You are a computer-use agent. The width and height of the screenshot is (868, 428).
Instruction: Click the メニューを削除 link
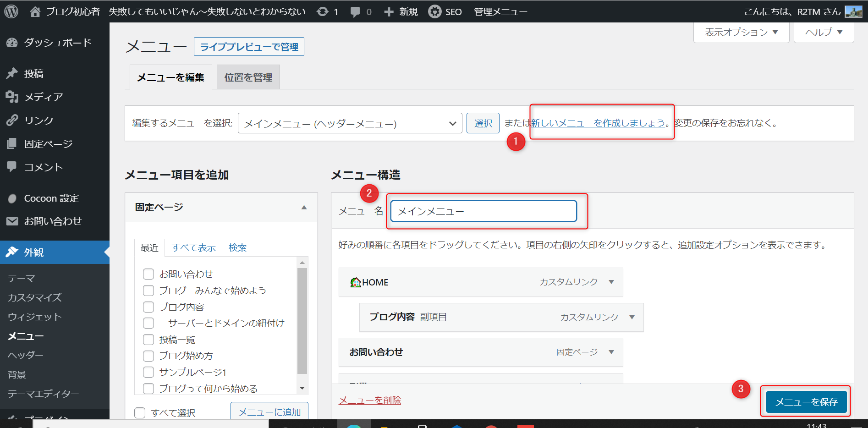pos(369,400)
